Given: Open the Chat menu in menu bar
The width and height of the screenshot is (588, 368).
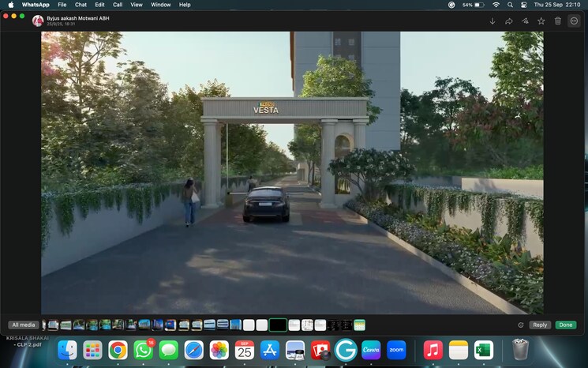Looking at the screenshot, I should tap(81, 5).
